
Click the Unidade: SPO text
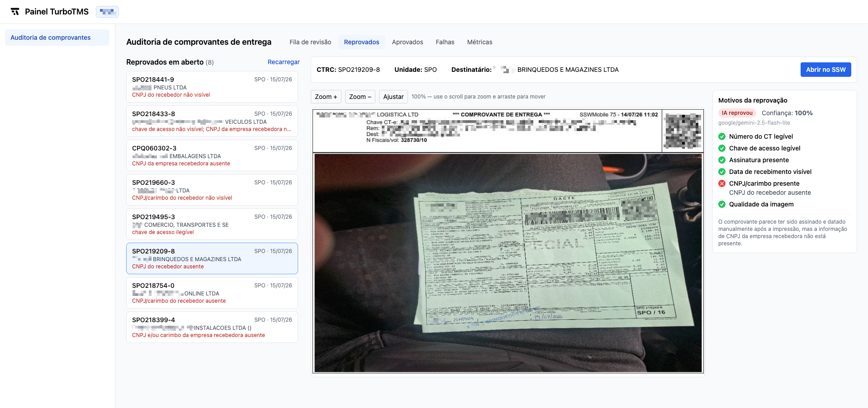coord(416,70)
